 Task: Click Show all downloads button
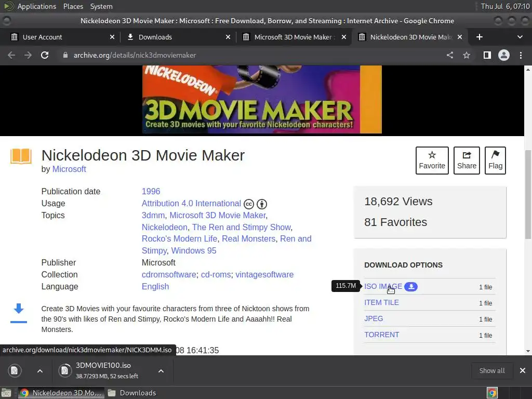pos(492,370)
